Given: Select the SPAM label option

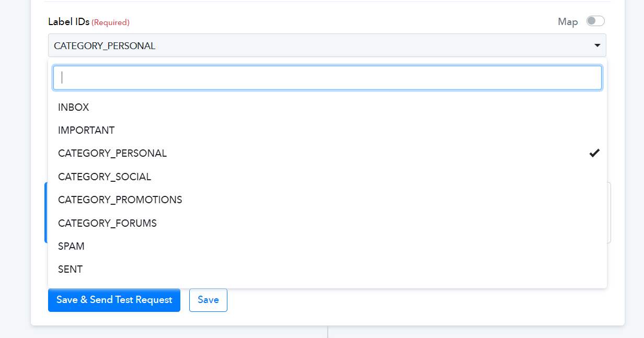Looking at the screenshot, I should coord(327,246).
